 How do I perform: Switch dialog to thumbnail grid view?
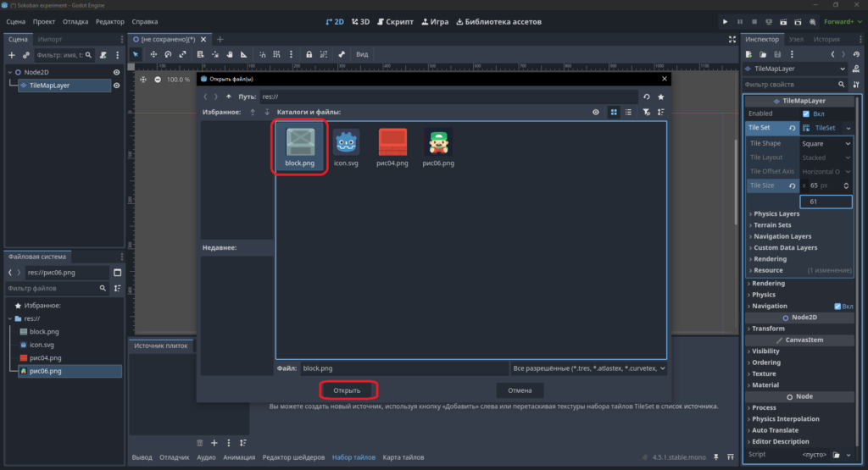point(614,112)
